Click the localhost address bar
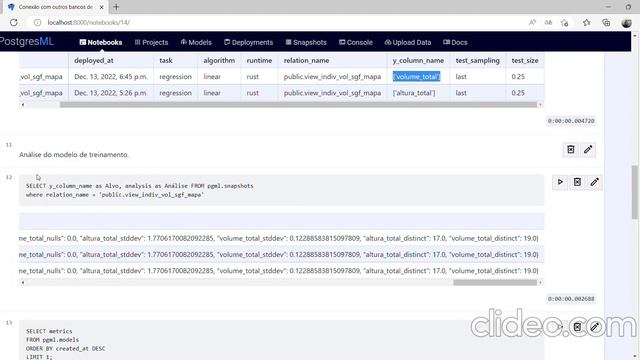Screen dimensions: 640x360 pos(89,22)
